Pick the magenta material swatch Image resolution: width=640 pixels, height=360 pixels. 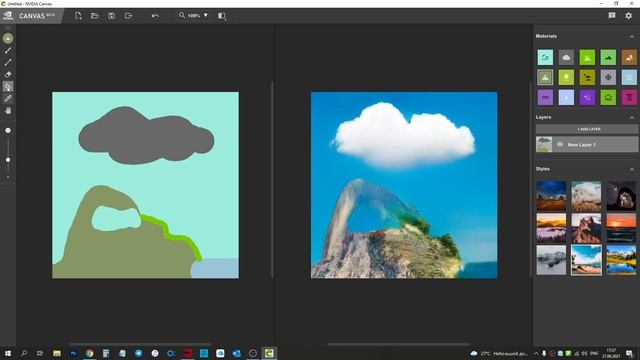tap(629, 98)
